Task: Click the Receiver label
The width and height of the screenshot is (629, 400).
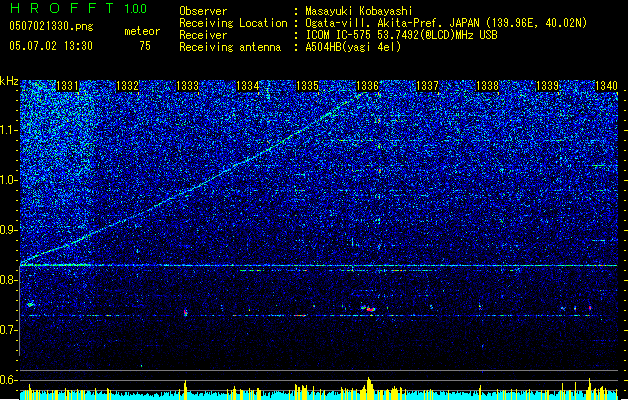Action: (x=203, y=35)
